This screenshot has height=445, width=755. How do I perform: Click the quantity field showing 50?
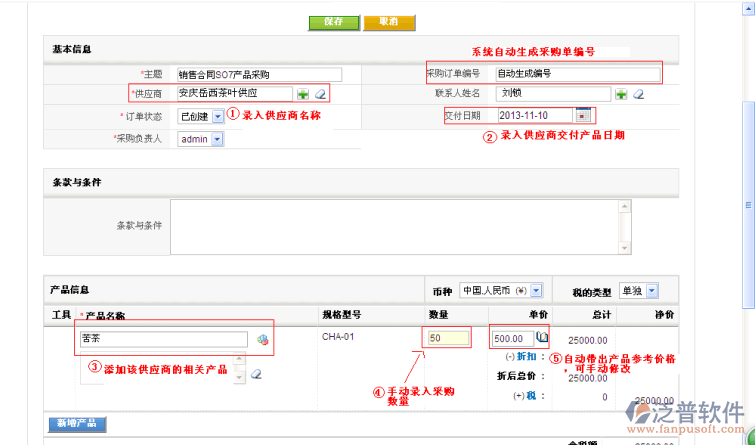pos(448,338)
